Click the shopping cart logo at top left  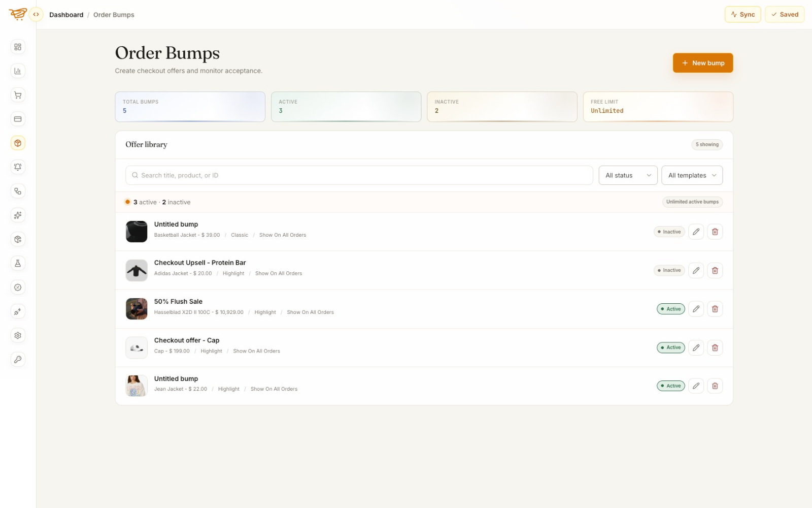coord(18,14)
